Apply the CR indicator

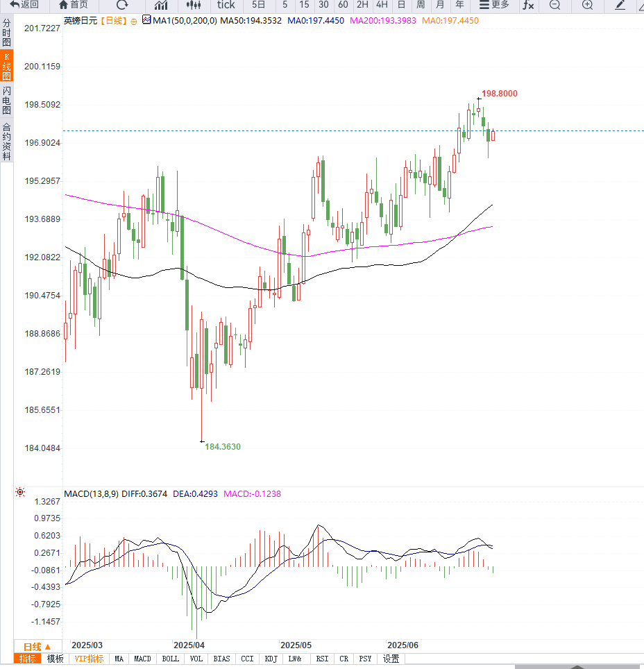344,659
